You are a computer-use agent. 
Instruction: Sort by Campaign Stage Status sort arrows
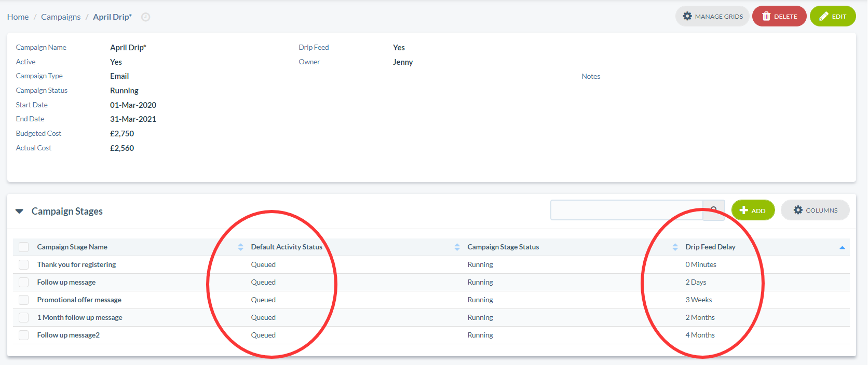[675, 247]
